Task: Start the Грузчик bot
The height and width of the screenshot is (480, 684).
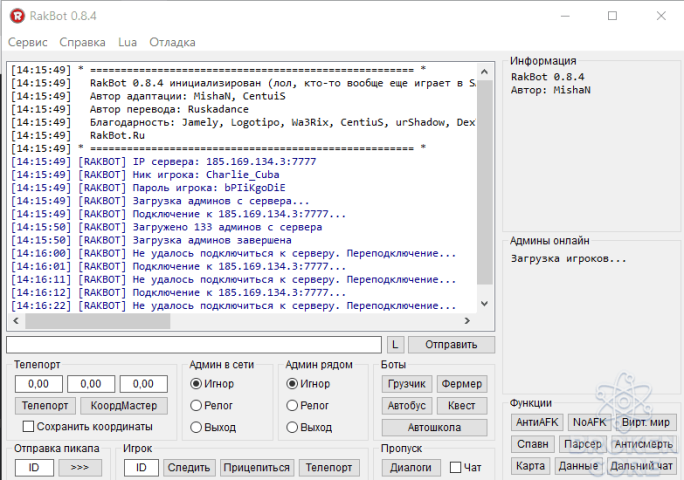Action: pyautogui.click(x=407, y=384)
